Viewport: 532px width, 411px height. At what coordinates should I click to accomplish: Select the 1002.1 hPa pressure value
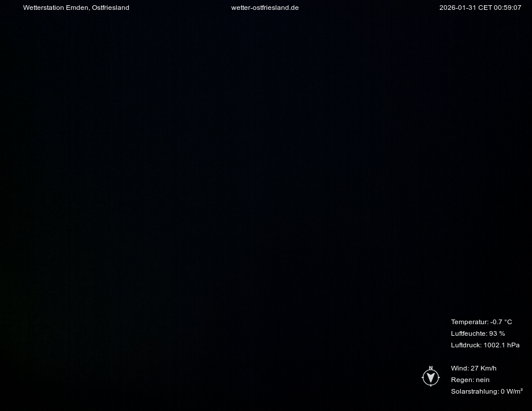click(502, 345)
